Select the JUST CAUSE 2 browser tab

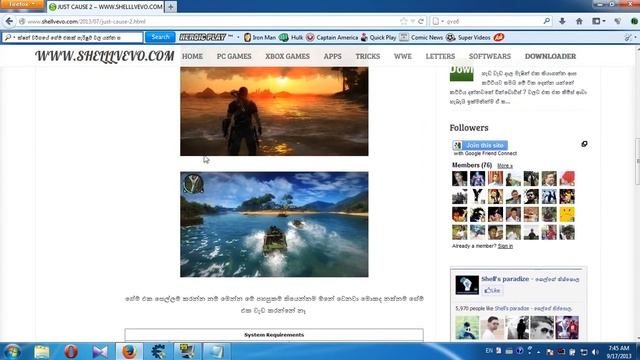[105, 7]
